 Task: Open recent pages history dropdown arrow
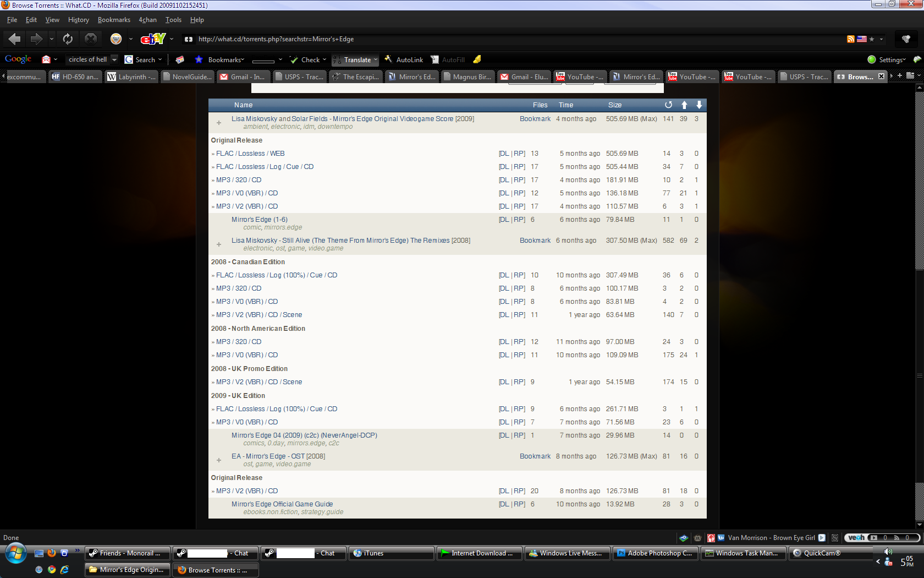(x=51, y=39)
